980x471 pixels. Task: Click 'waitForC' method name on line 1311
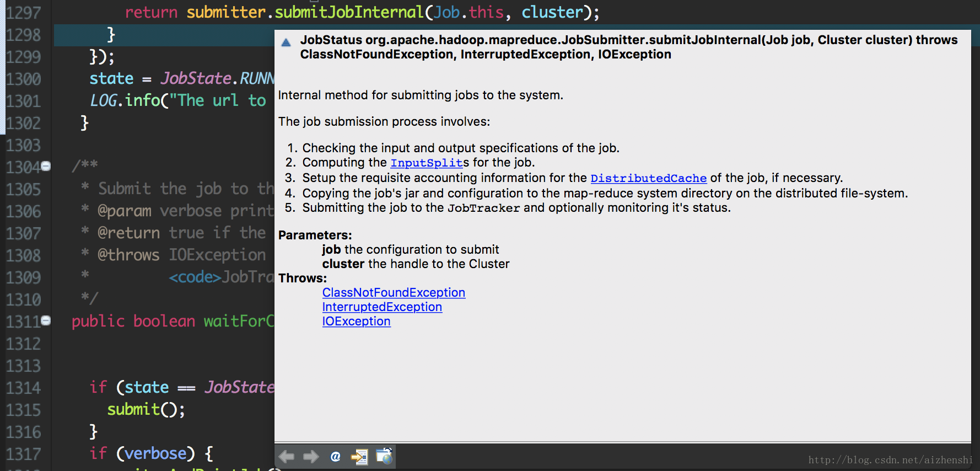coord(239,321)
